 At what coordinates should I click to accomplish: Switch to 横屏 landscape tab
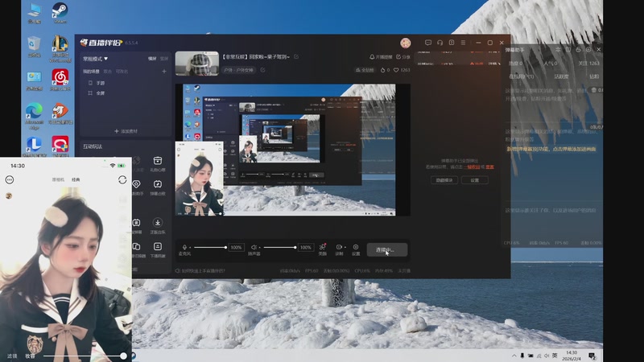(x=152, y=59)
